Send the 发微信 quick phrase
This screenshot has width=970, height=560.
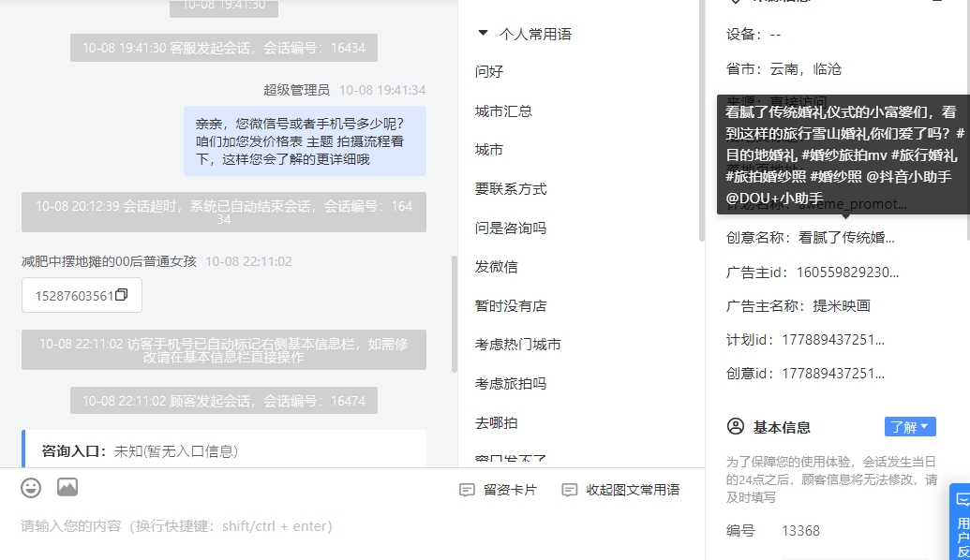point(497,267)
